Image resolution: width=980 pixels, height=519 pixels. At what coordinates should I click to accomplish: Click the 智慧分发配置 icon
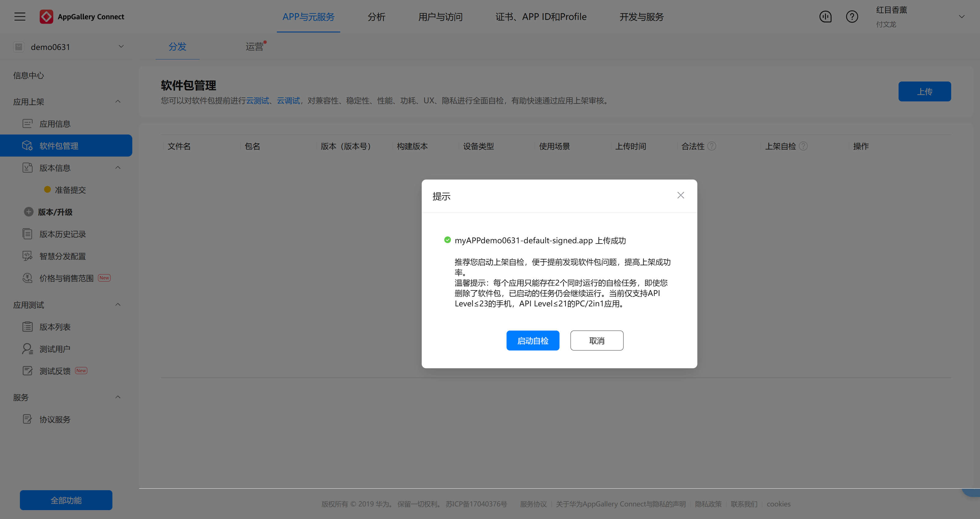click(27, 256)
